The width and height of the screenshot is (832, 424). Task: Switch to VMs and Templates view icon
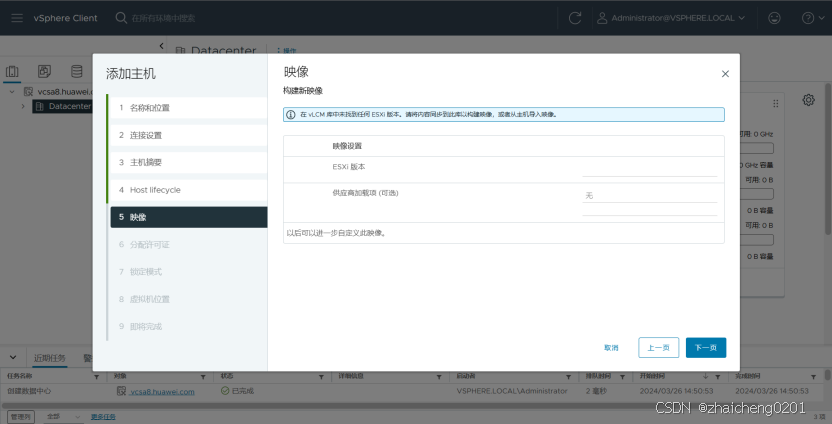click(x=45, y=72)
